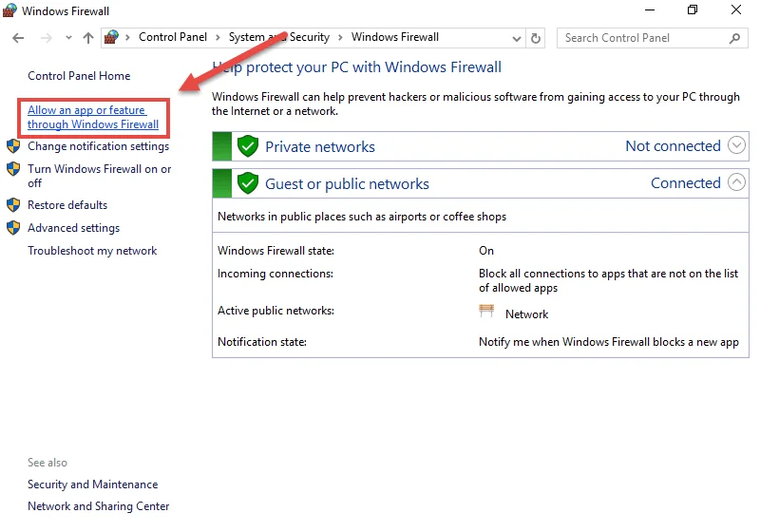
Task: Collapse the Guest or public networks chevron
Action: coord(736,183)
